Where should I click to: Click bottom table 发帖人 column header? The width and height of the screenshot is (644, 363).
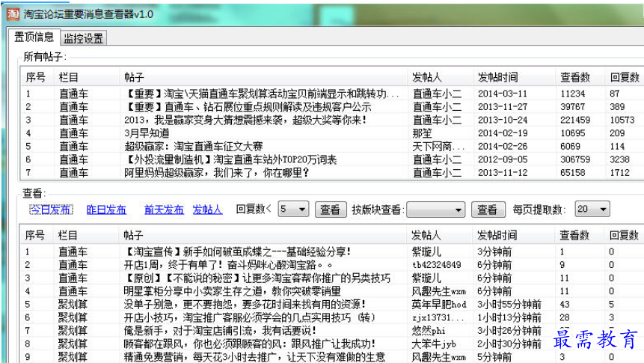coord(426,235)
